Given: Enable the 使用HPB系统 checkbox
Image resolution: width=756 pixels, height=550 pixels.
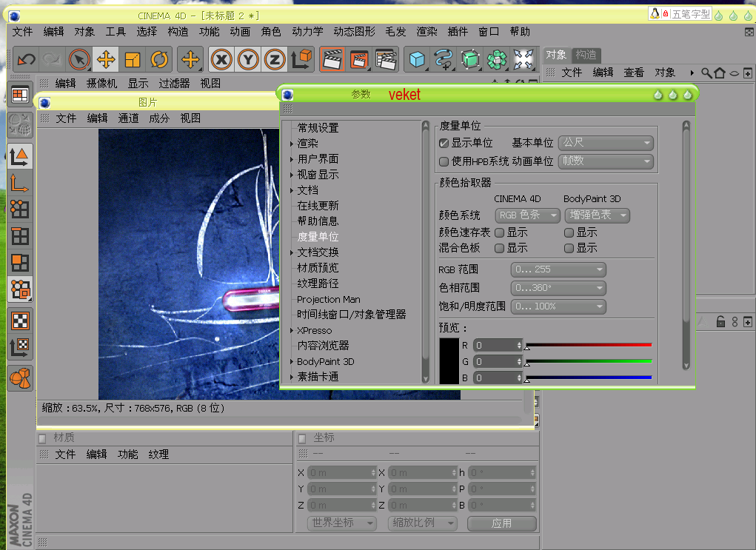Looking at the screenshot, I should (444, 161).
